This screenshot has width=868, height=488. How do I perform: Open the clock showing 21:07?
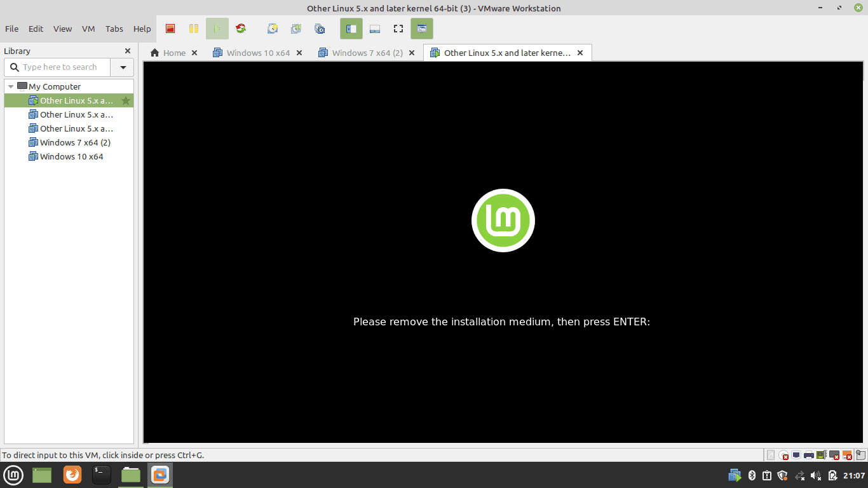[x=854, y=475]
